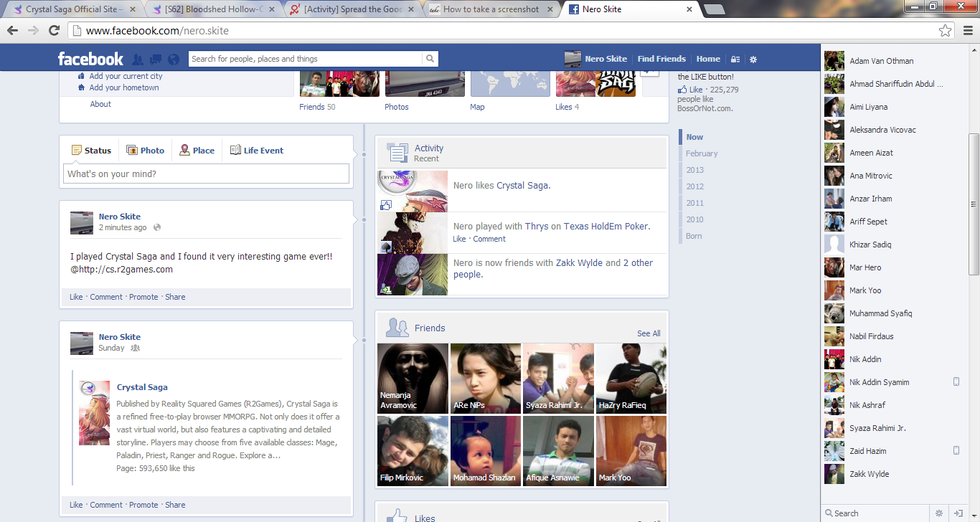Switch to the Photo composer tab
The image size is (980, 522).
(145, 151)
